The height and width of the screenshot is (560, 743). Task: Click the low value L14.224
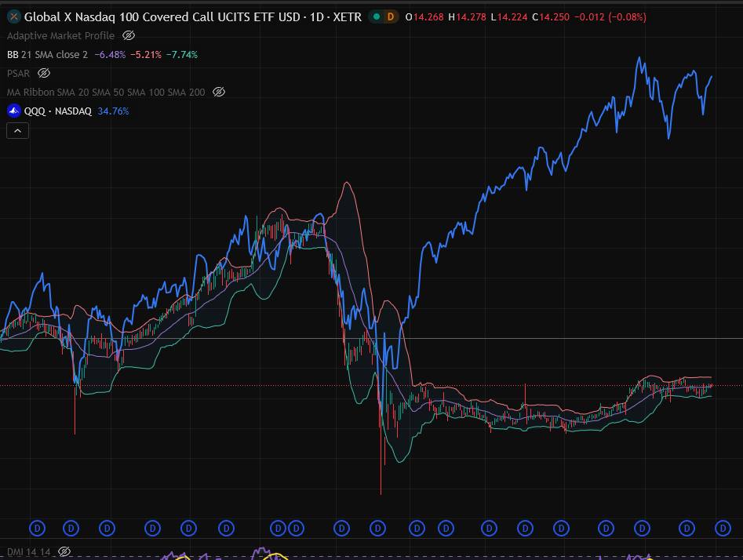tap(509, 17)
